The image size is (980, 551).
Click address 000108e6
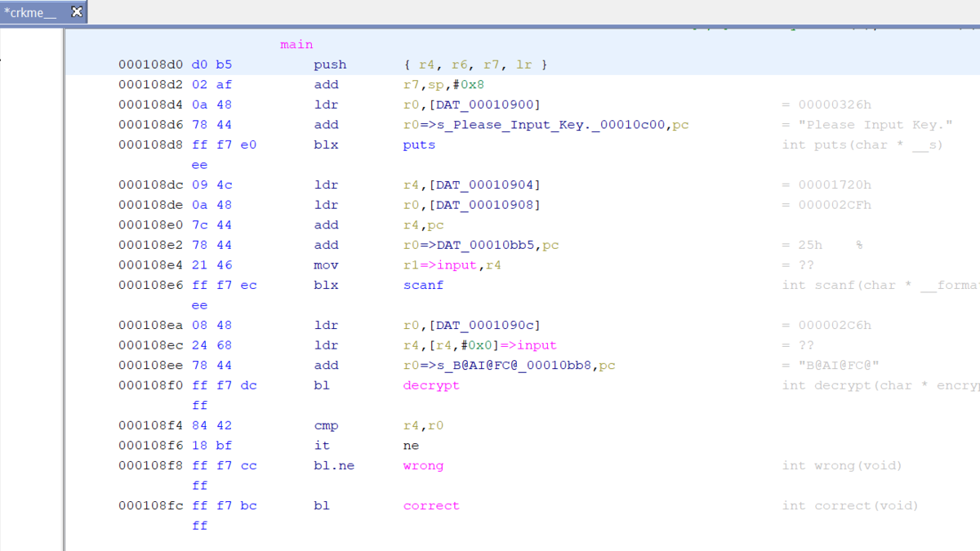(x=151, y=285)
